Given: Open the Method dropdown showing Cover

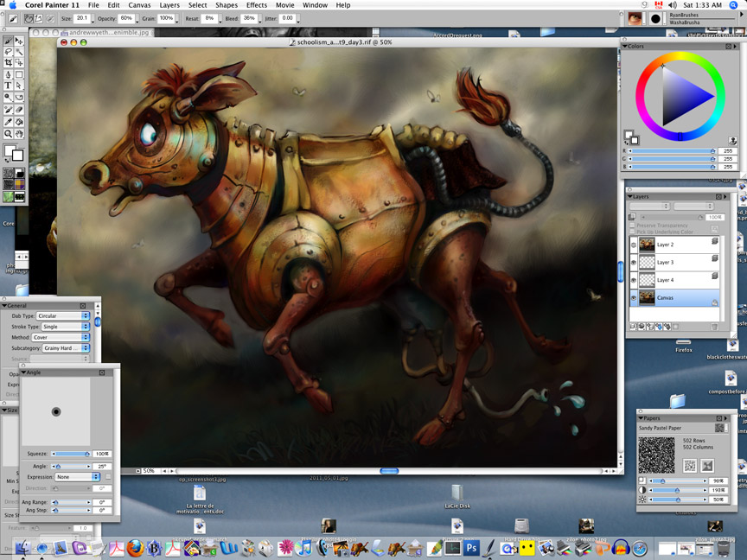Looking at the screenshot, I should [61, 337].
